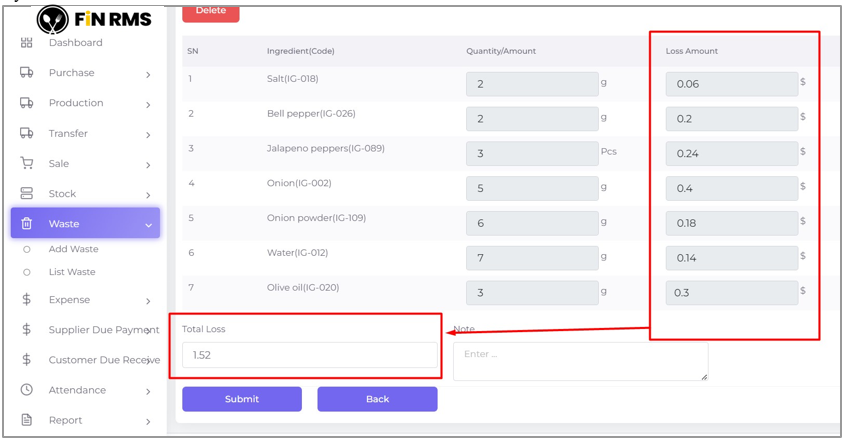Screen dimensions: 848x443
Task: Click the Purchase truck icon
Action: click(x=27, y=73)
